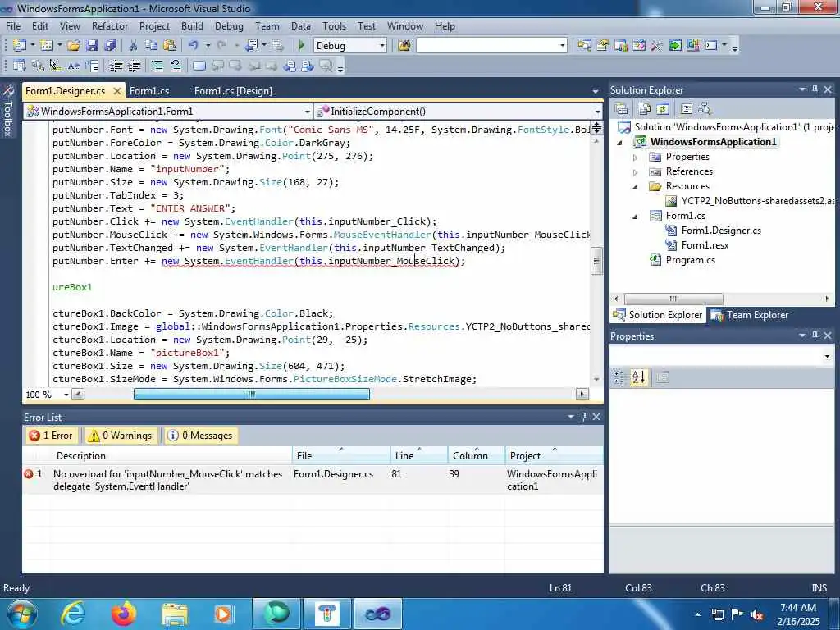Screen dimensions: 840x630
Task: Click View Code icon in Solution Explorer
Action: [x=687, y=109]
